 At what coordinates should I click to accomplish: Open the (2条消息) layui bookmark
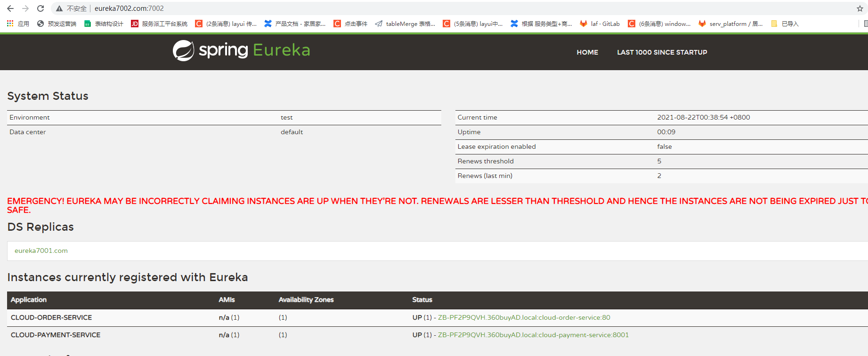pyautogui.click(x=226, y=24)
